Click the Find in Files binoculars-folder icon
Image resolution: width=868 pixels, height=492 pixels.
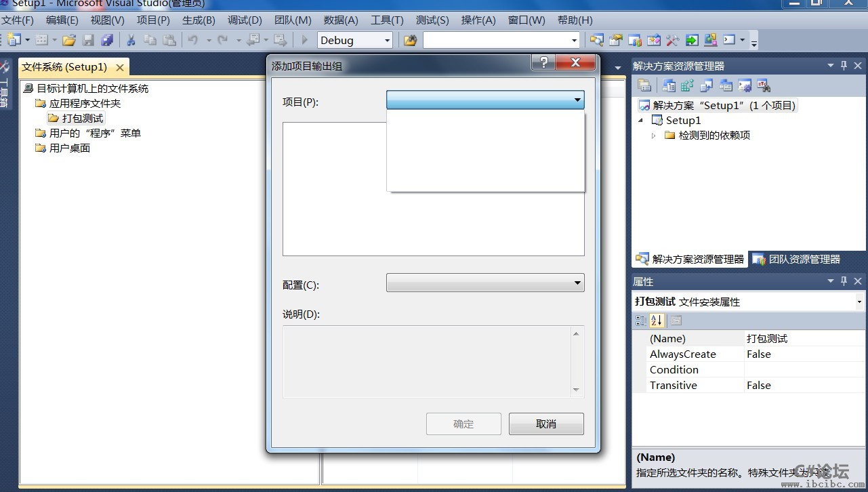point(410,41)
